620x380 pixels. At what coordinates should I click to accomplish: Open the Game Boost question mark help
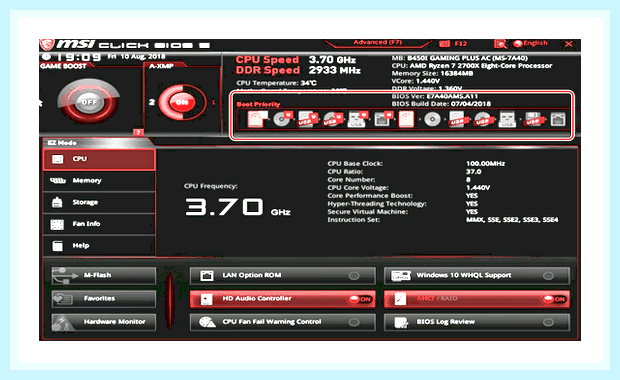(x=138, y=132)
